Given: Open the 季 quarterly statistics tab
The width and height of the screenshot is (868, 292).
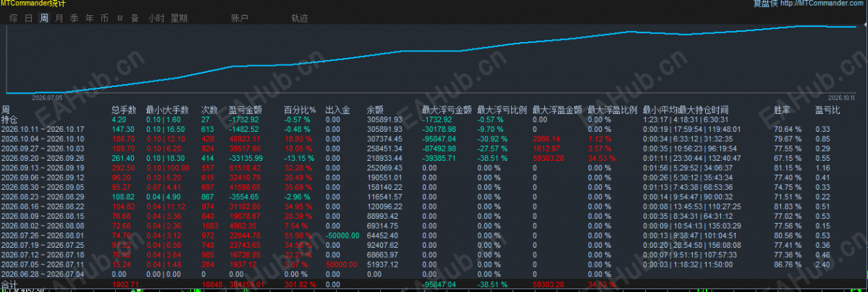Looking at the screenshot, I should (x=74, y=18).
